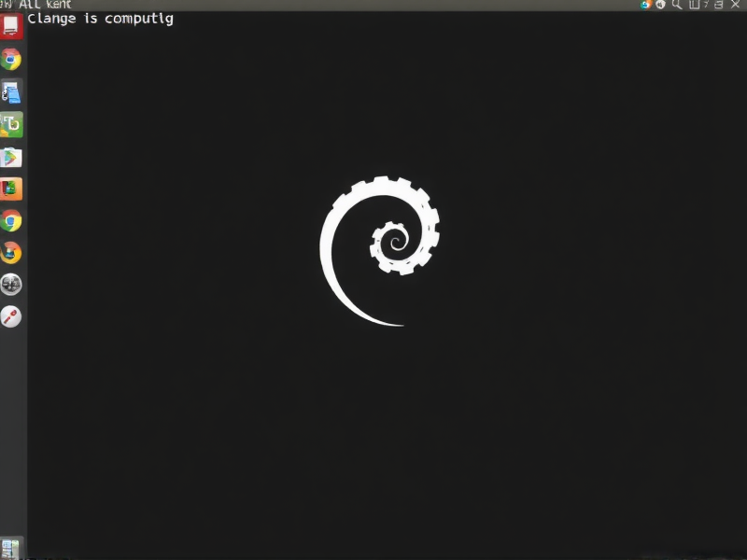Click the white round tray icon

tap(660, 5)
